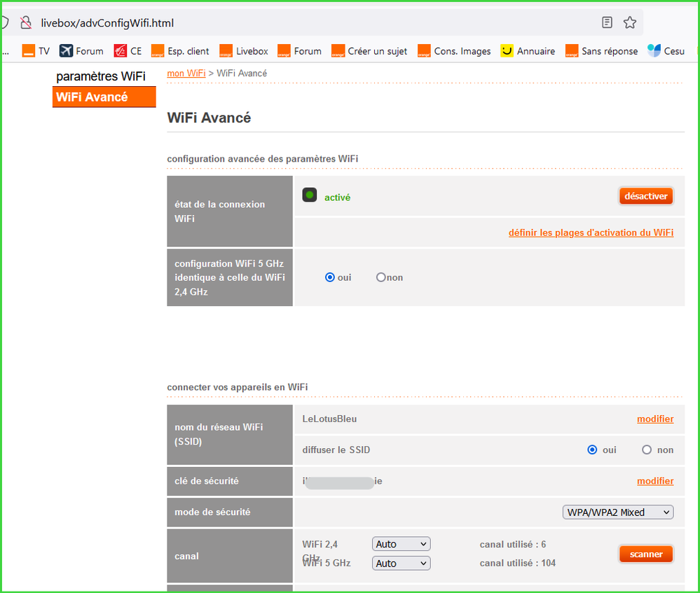
Task: Open the WiFi 5 GHz channel Auto dropdown
Action: coord(401,563)
